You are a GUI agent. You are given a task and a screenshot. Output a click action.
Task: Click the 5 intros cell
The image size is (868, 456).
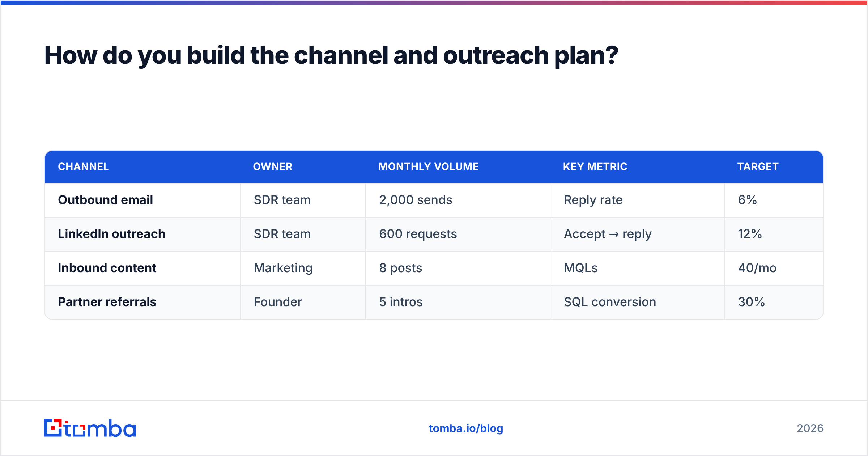pos(458,302)
